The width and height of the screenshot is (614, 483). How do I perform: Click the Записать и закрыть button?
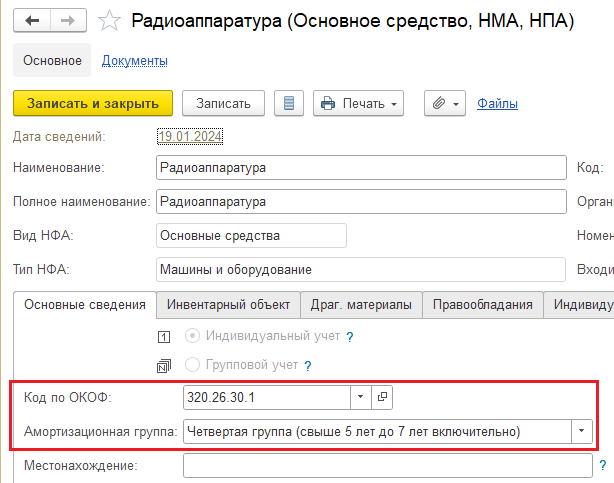click(93, 103)
